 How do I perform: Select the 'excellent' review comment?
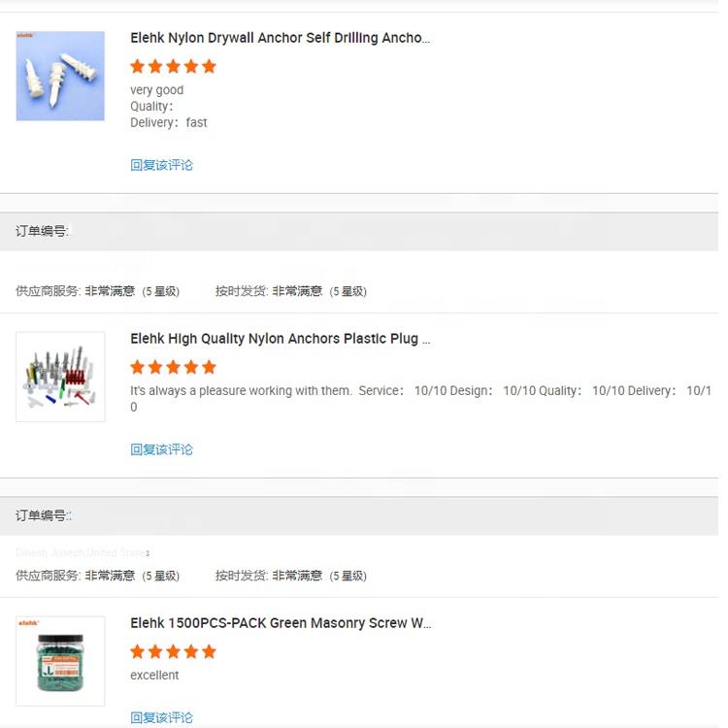154,675
